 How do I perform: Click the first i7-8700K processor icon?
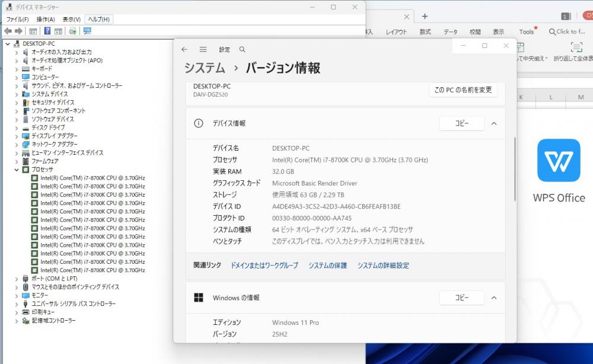pyautogui.click(x=34, y=178)
